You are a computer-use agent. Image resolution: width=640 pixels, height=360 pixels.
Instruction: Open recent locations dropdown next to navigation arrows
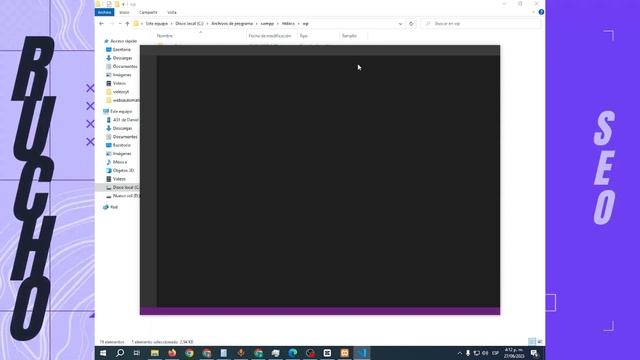[120, 24]
